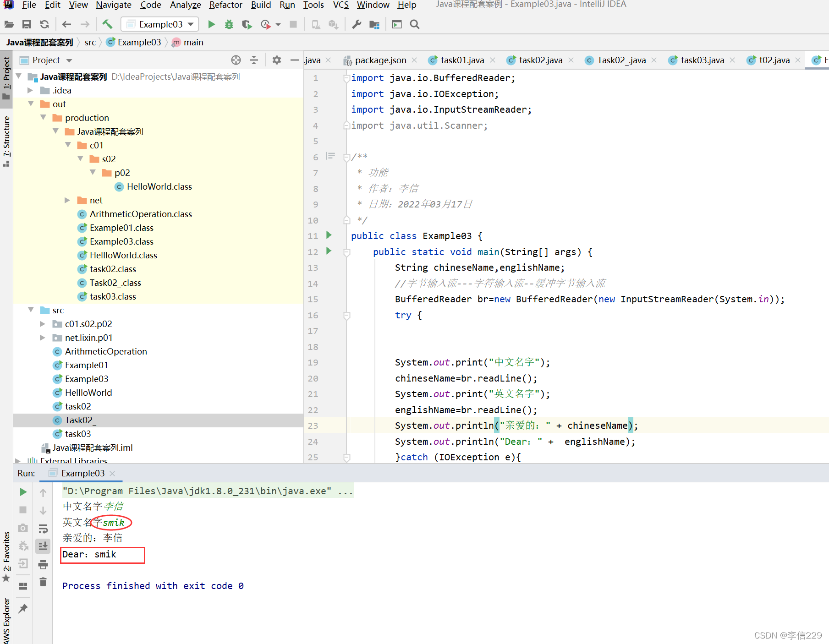
Task: Collapse the src folder
Action: (x=31, y=310)
